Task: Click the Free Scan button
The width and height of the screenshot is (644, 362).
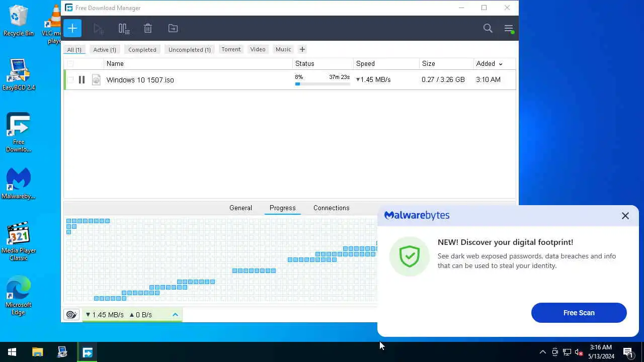Action: 579,313
